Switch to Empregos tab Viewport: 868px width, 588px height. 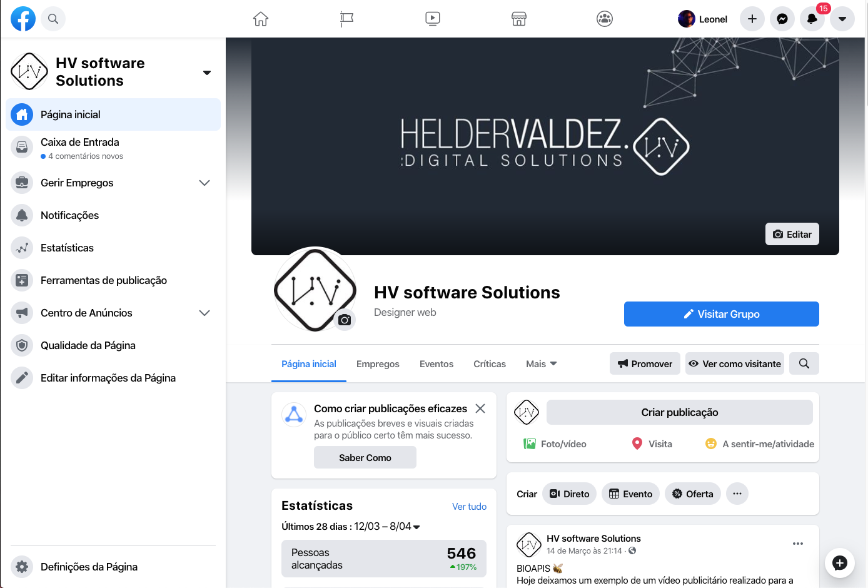[x=378, y=363]
